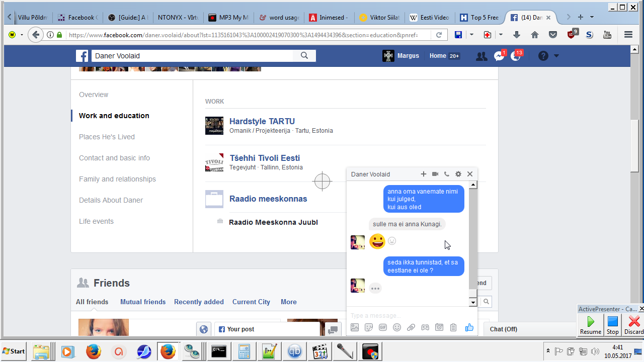The width and height of the screenshot is (644, 362).
Task: Attach a photo in the chat
Action: pyautogui.click(x=355, y=327)
